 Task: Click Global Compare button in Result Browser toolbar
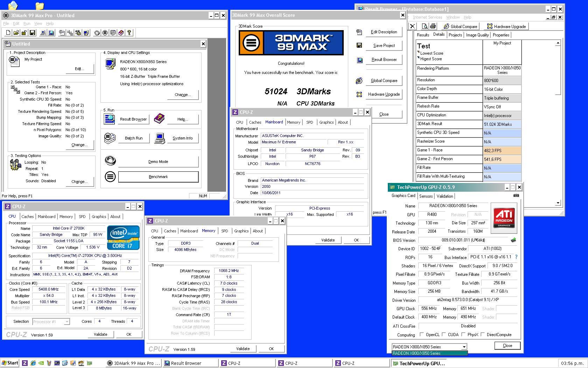(460, 26)
